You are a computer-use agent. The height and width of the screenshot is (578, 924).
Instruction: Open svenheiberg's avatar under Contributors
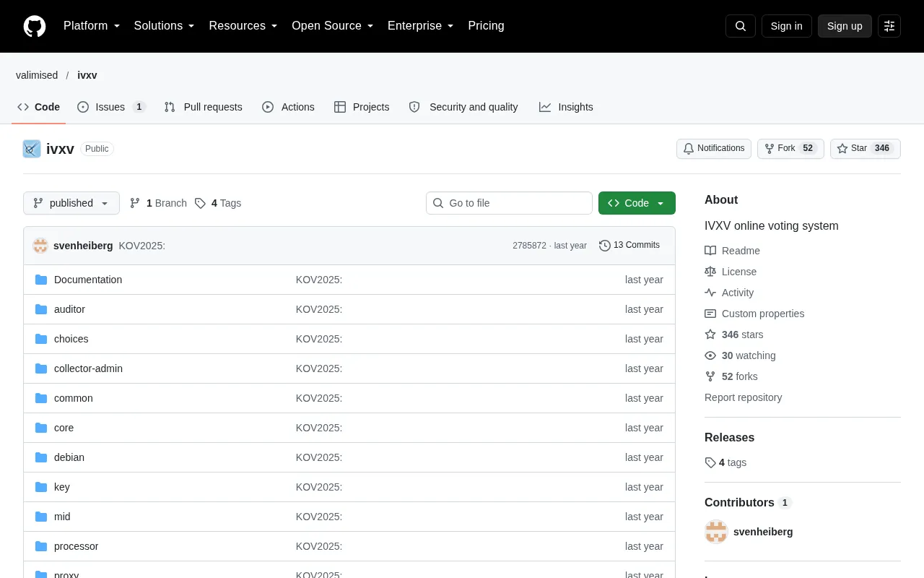click(716, 532)
